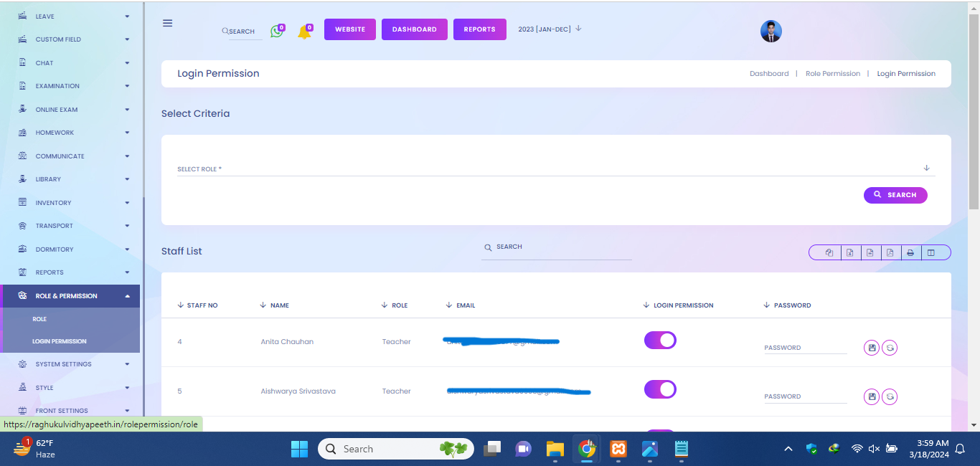Go to Dashboard breadcrumb link

(768, 74)
